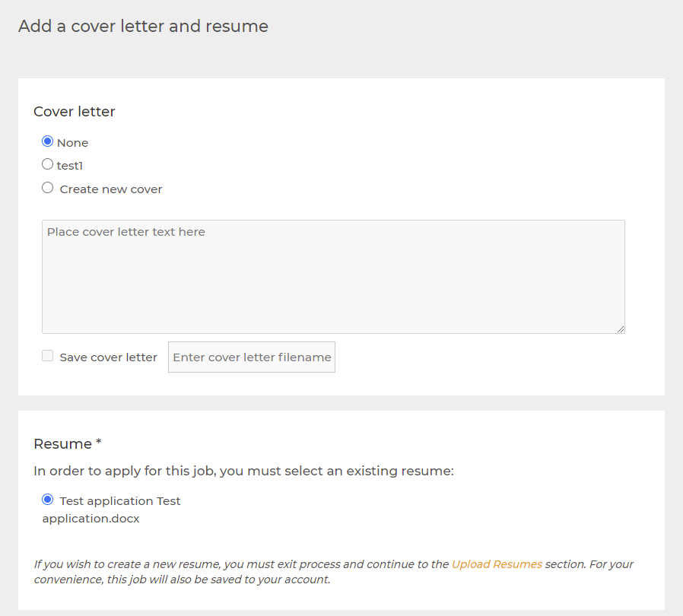The height and width of the screenshot is (616, 683).
Task: Tick the Save cover letter checkbox
Action: (47, 356)
